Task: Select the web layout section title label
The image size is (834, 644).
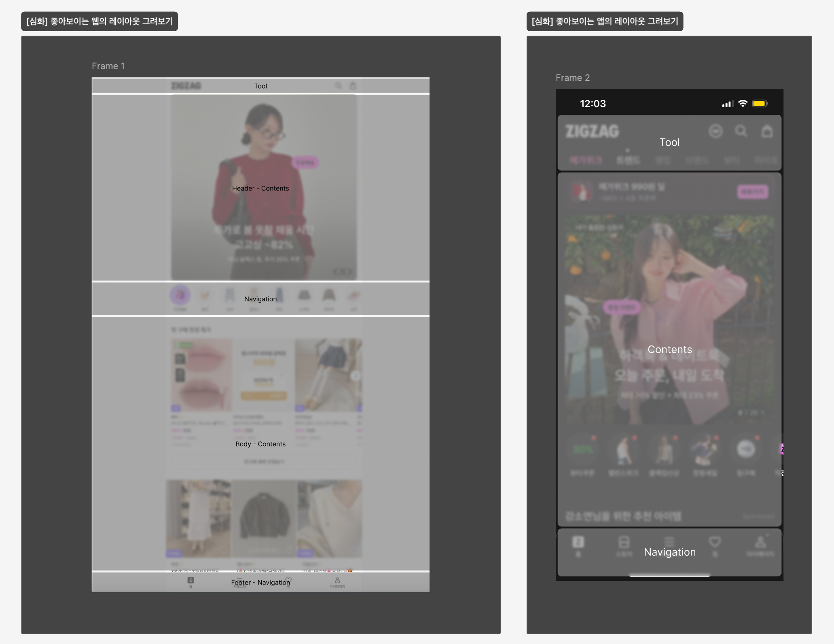Action: (x=99, y=21)
